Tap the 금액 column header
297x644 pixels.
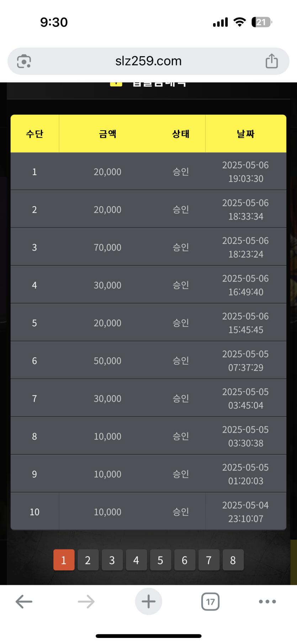(107, 134)
